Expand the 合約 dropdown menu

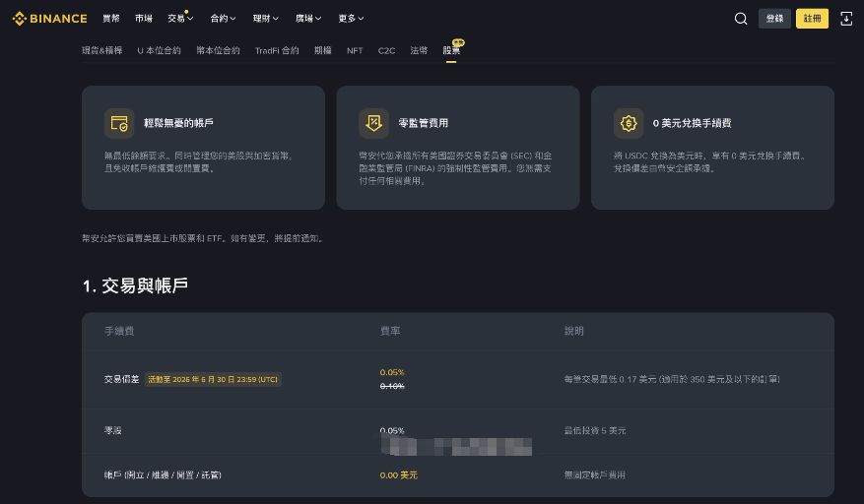(x=223, y=18)
